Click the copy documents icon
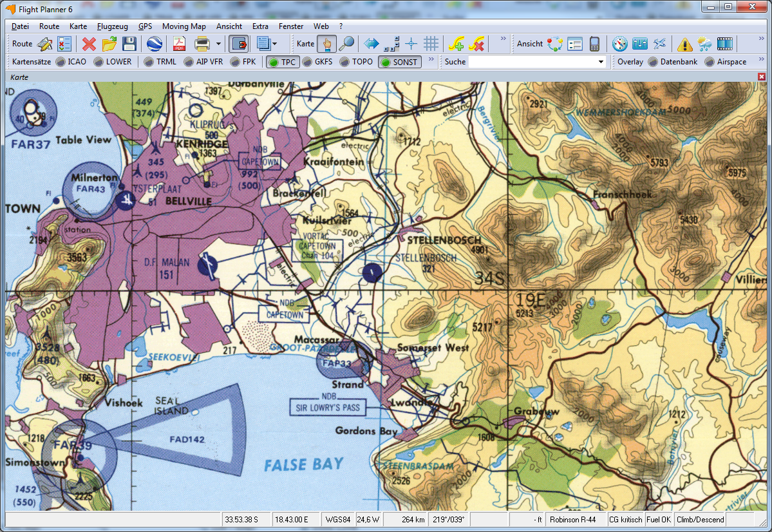The height and width of the screenshot is (532, 772). pyautogui.click(x=263, y=44)
